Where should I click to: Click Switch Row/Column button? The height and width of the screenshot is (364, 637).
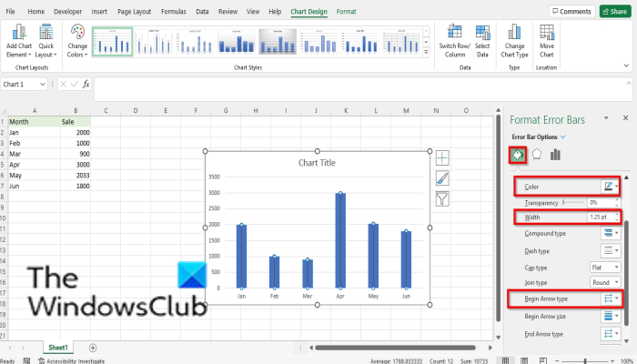[455, 41]
